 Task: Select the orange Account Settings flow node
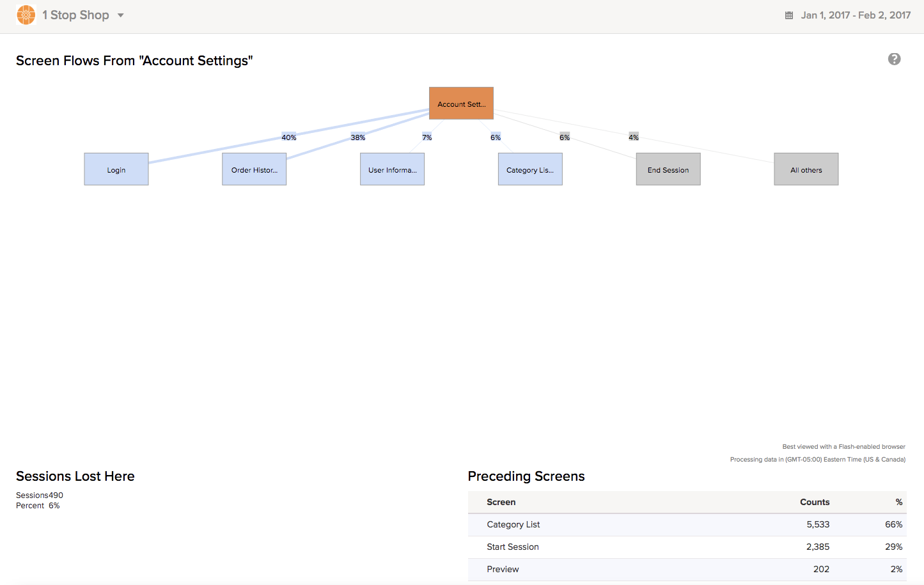tap(461, 104)
